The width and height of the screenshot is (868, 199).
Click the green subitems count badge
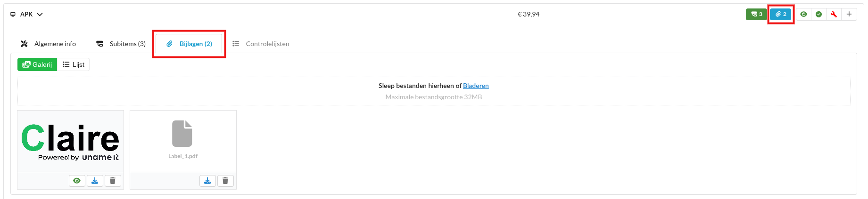coord(756,14)
